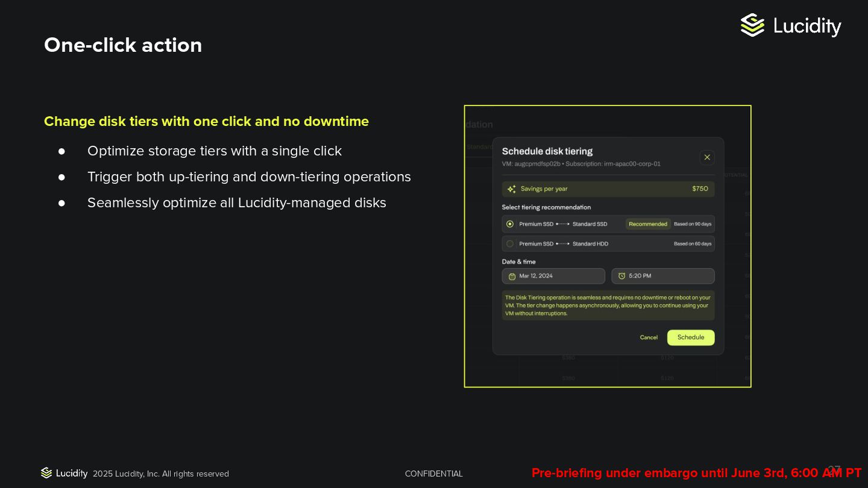Viewport: 868px width, 488px height.
Task: Click the sparkle icon beside Savings per year
Action: [x=512, y=189]
